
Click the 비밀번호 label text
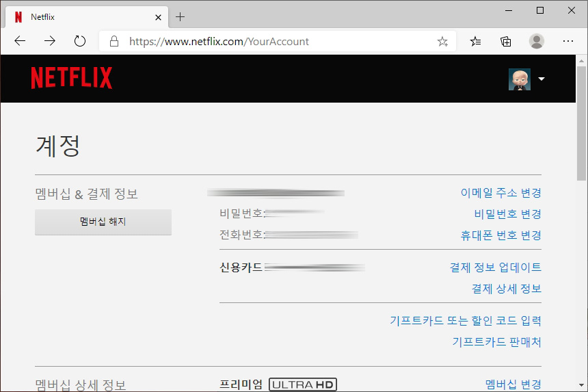[241, 213]
